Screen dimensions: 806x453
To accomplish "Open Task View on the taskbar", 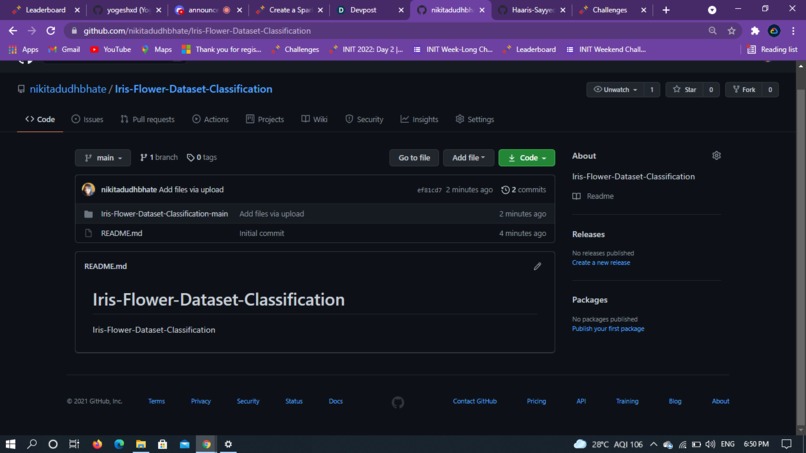I will [x=74, y=444].
